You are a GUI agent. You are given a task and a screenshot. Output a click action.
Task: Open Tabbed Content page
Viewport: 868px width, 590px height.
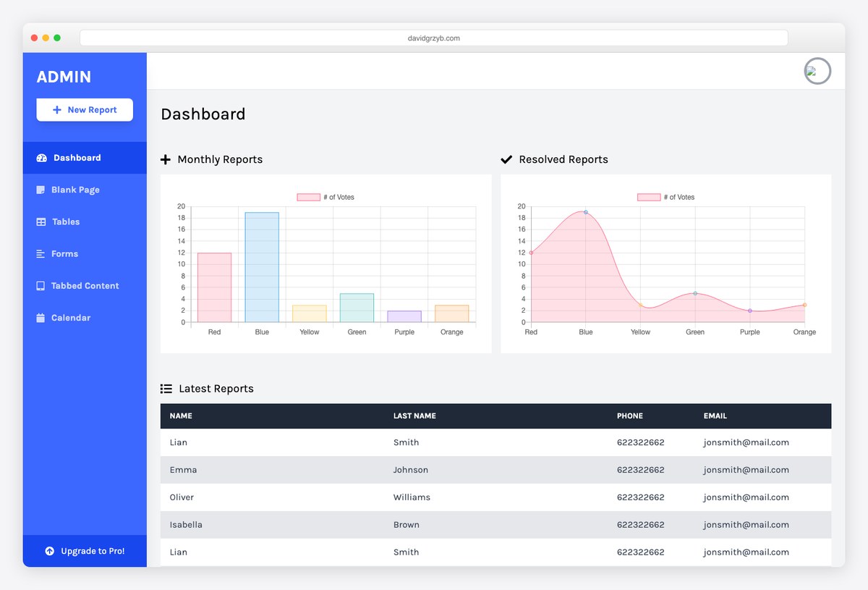click(85, 285)
